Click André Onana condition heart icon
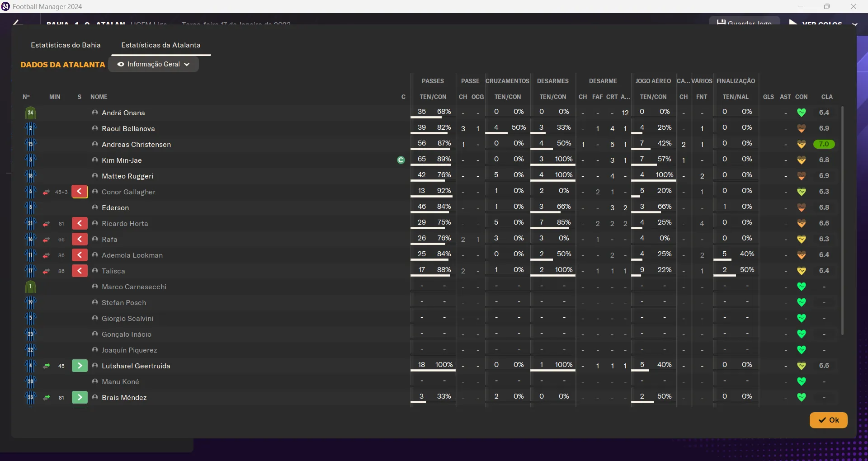Screen dimensions: 868x461 tap(802, 113)
